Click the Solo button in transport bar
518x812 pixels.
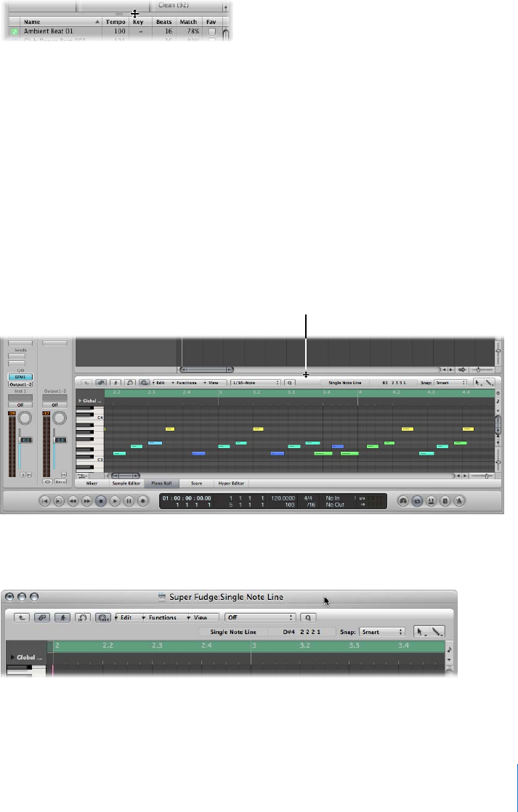pyautogui.click(x=445, y=500)
